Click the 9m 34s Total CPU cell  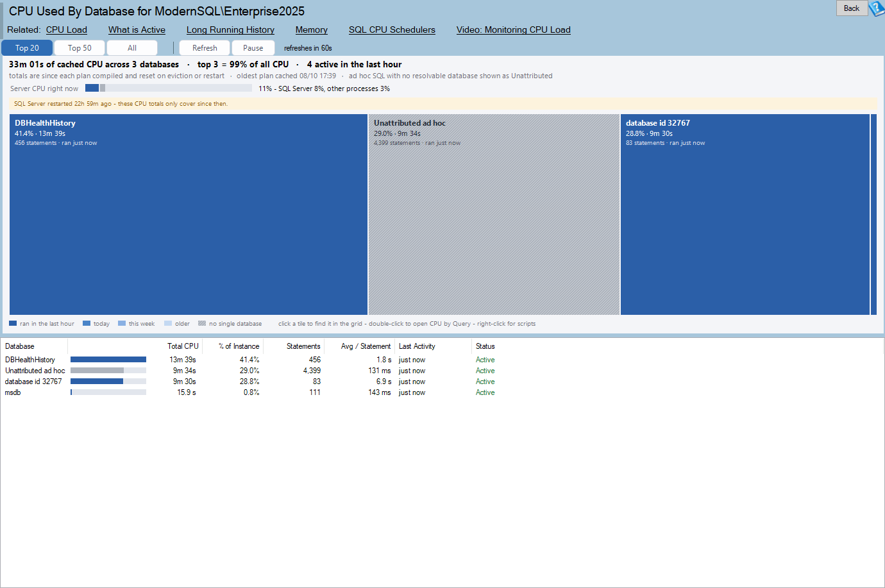(185, 371)
